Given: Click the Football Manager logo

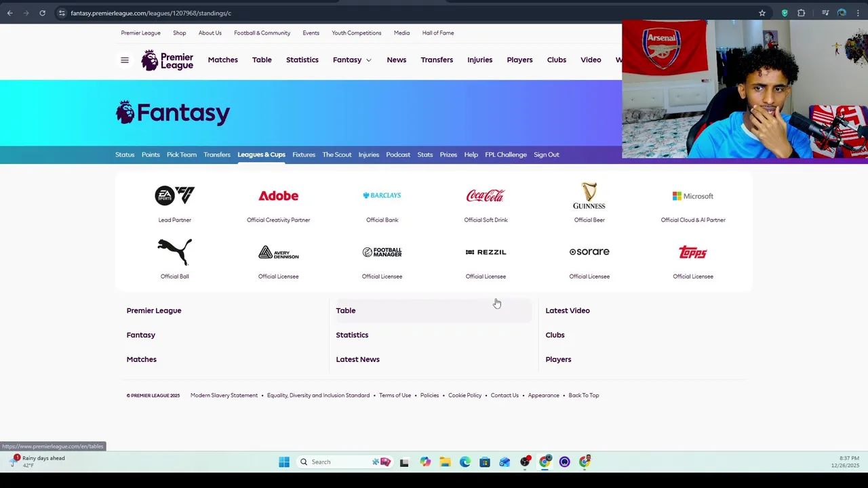Looking at the screenshot, I should point(382,252).
